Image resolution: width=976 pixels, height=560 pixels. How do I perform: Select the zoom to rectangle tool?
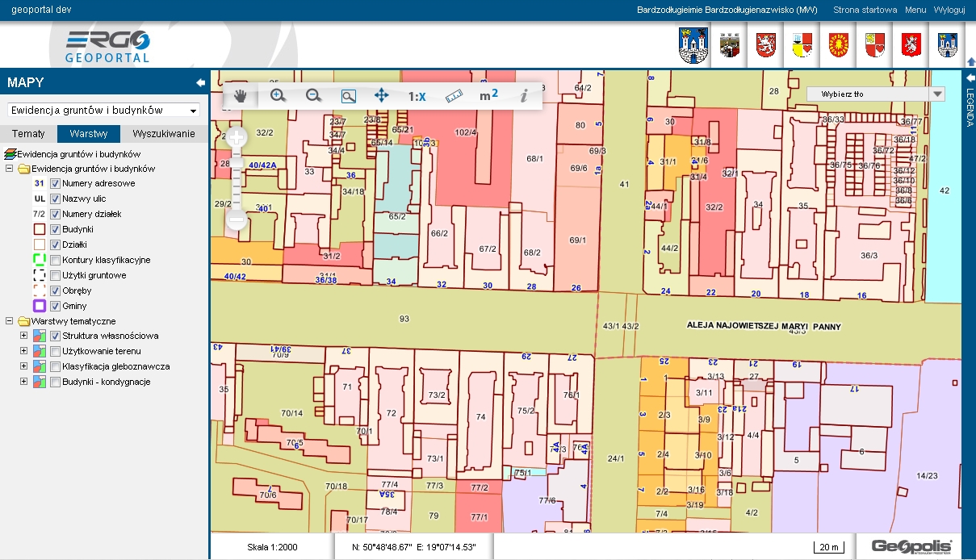pos(348,96)
